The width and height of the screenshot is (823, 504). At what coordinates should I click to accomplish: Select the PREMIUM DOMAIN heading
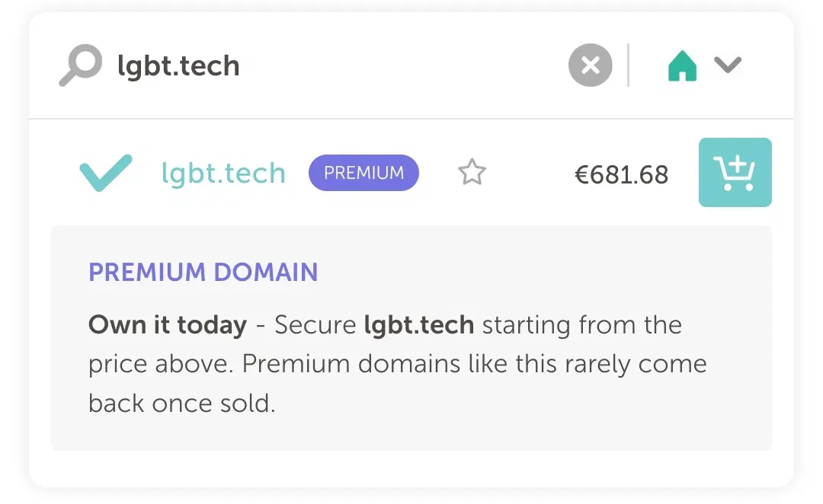tap(203, 273)
